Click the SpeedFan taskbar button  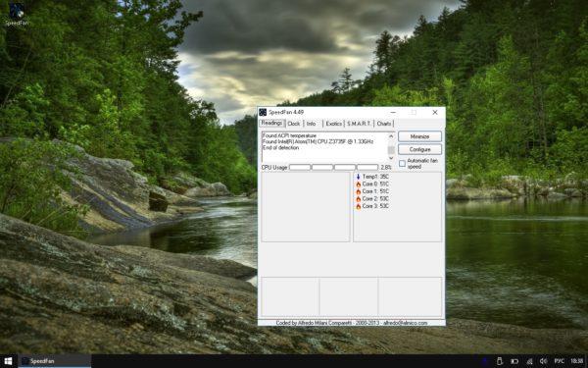tap(55, 361)
